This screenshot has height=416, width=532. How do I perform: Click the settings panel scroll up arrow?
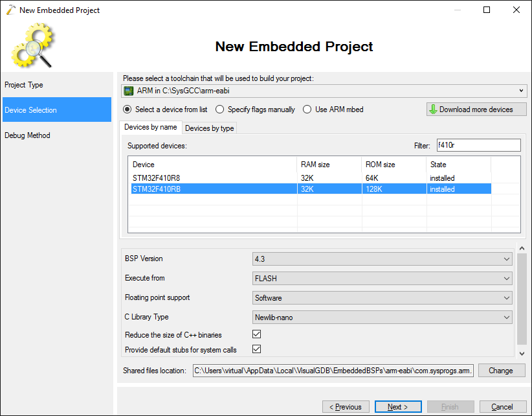coord(522,248)
